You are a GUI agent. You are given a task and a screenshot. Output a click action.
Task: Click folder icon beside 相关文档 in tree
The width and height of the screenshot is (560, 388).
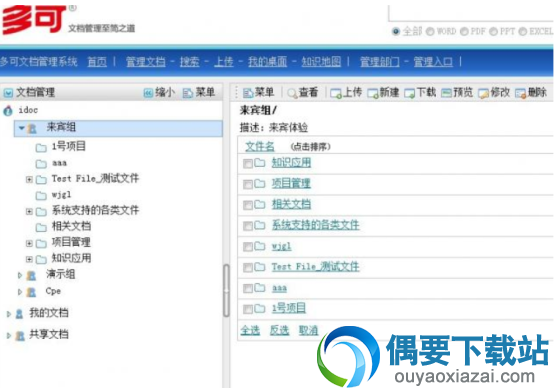click(41, 227)
